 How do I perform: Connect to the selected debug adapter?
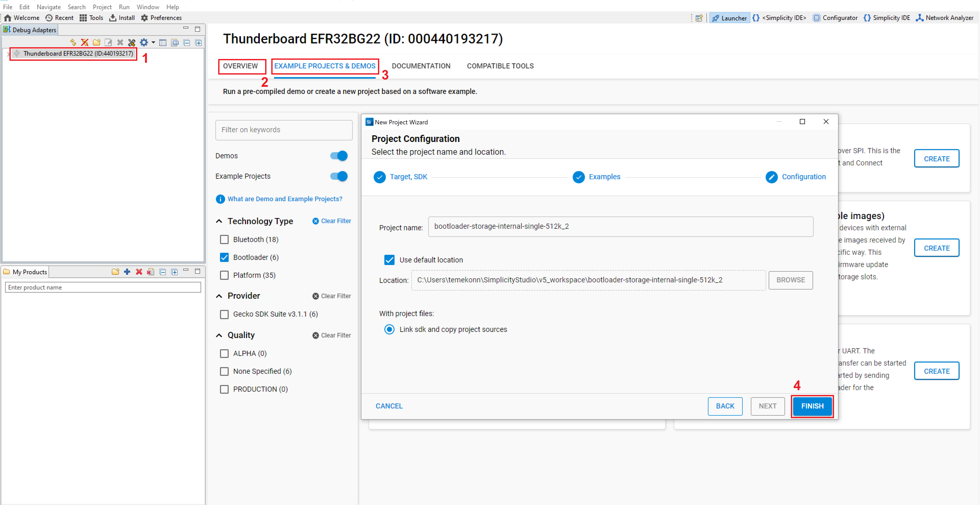pyautogui.click(x=73, y=42)
